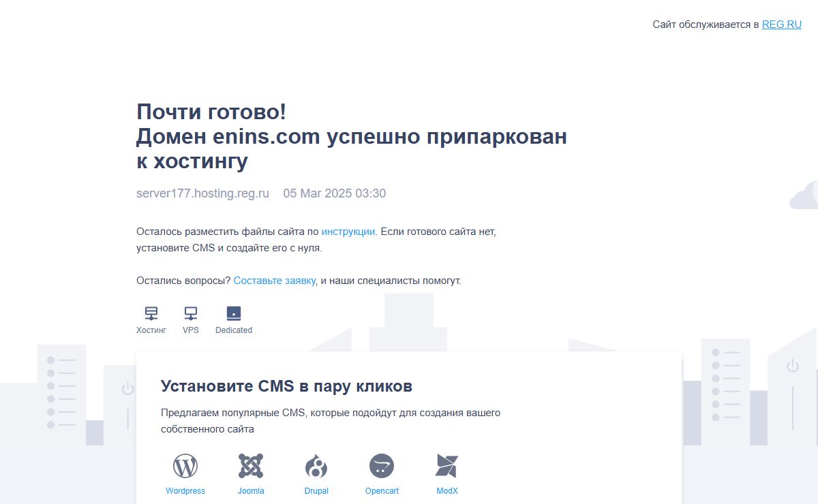Click the server177.hosting.reg.ru text
The image size is (818, 504).
point(203,193)
